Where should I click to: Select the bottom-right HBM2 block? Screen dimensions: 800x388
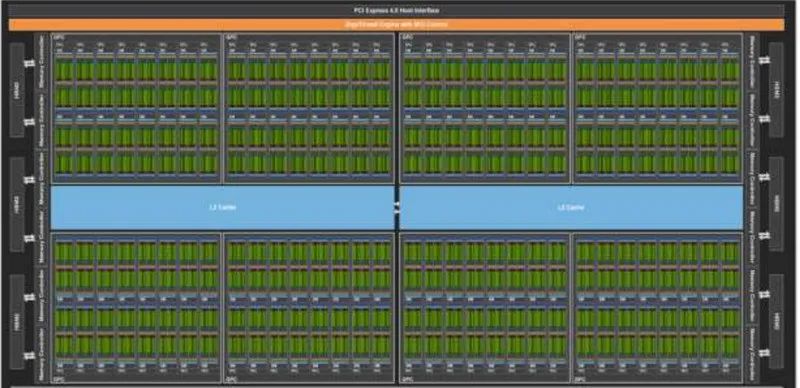click(776, 322)
